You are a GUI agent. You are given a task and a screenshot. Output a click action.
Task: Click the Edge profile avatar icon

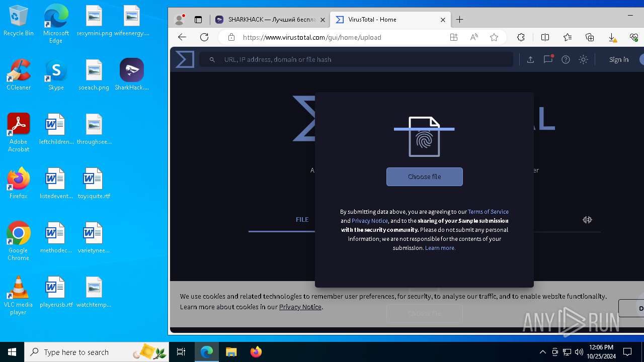[x=179, y=20]
